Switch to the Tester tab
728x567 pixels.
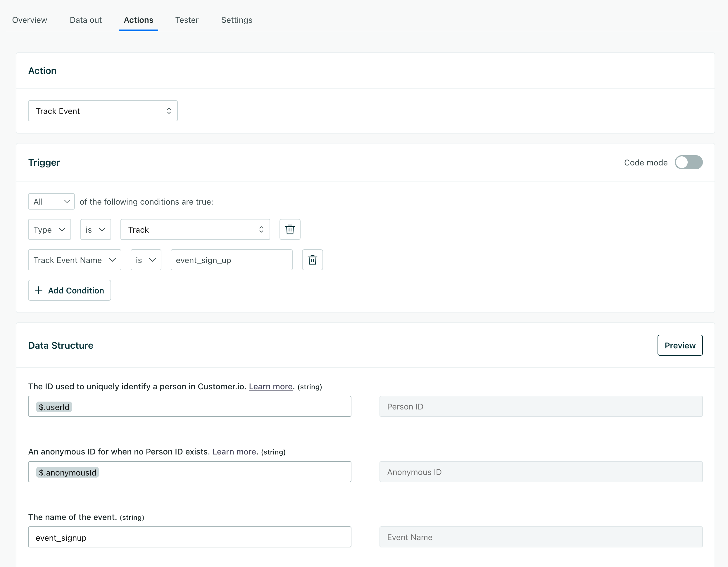[x=187, y=20]
